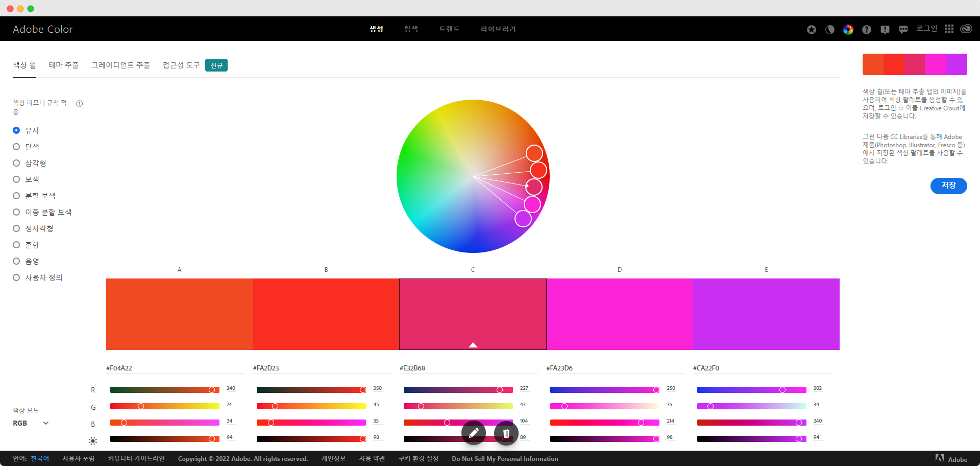Select the purple swatch E
The width and height of the screenshot is (980, 466).
point(766,314)
